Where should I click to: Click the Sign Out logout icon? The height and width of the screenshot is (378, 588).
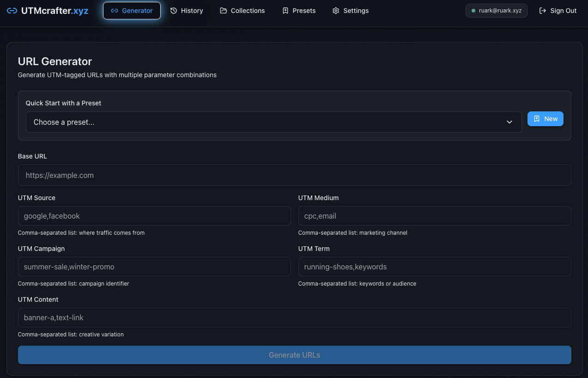click(x=542, y=10)
